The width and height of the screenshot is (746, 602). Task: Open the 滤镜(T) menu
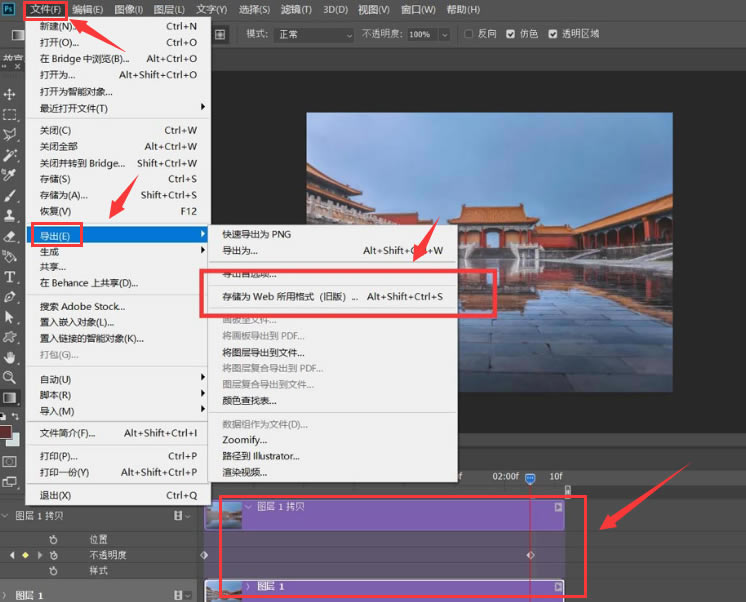pos(296,10)
